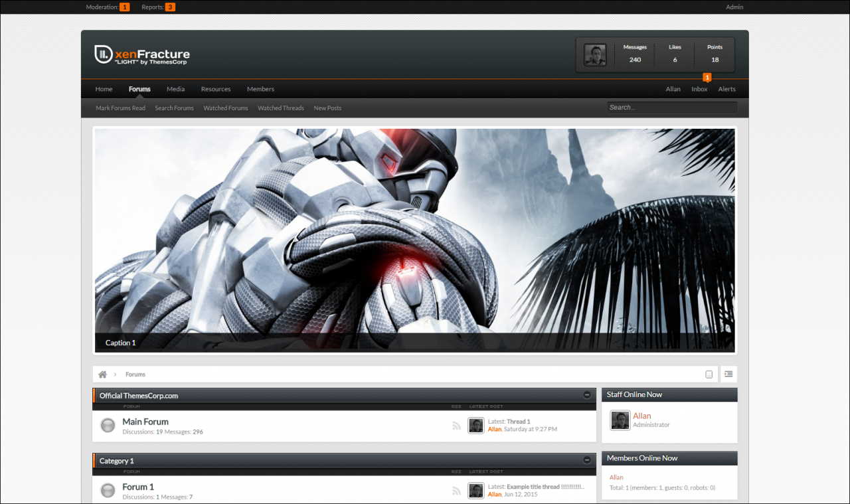Click poster avatar beside Example title thread
The image size is (850, 504).
[475, 490]
